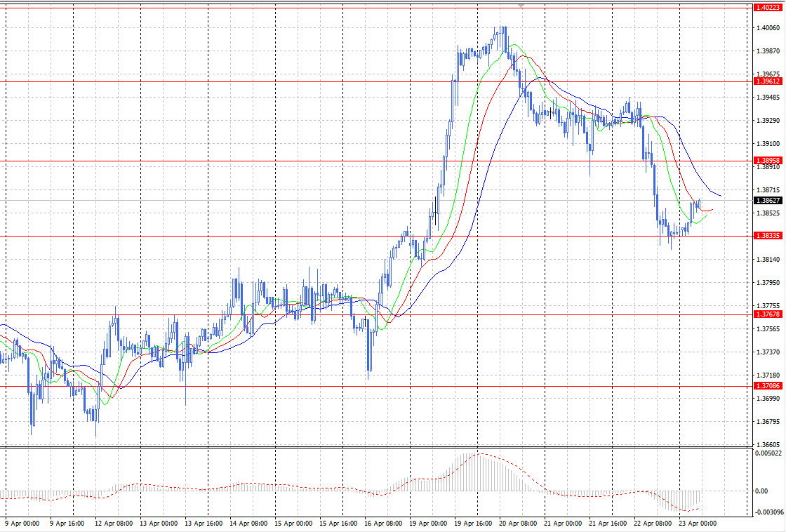Click the 23 Apr 00:00 time label
Viewport: 786px width, 532px height.
698,524
